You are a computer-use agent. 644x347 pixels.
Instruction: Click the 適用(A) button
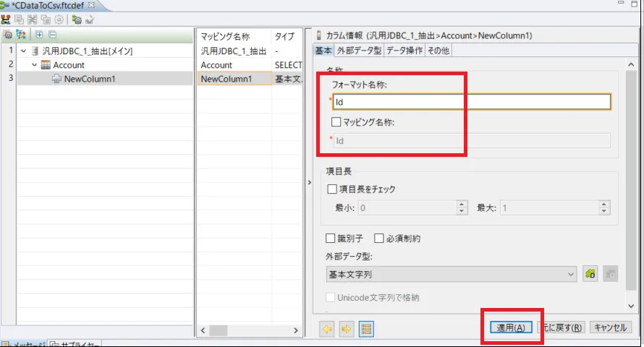[x=511, y=327]
